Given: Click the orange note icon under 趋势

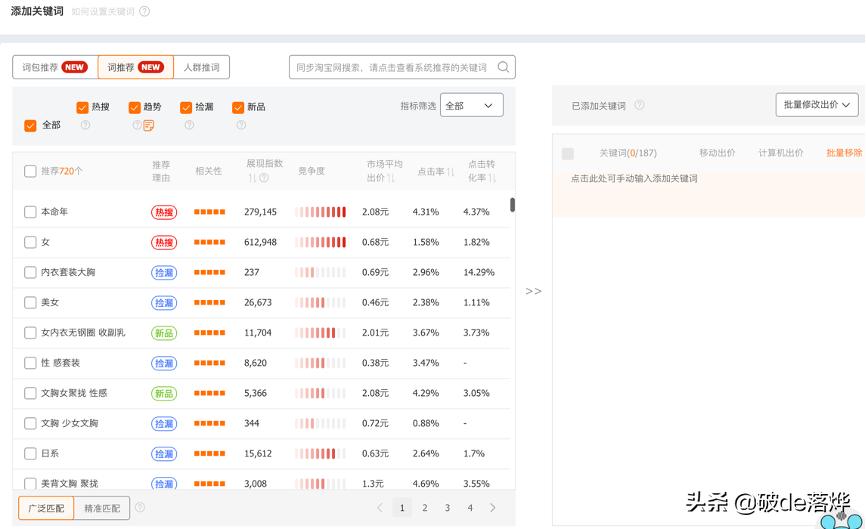Looking at the screenshot, I should tap(149, 126).
